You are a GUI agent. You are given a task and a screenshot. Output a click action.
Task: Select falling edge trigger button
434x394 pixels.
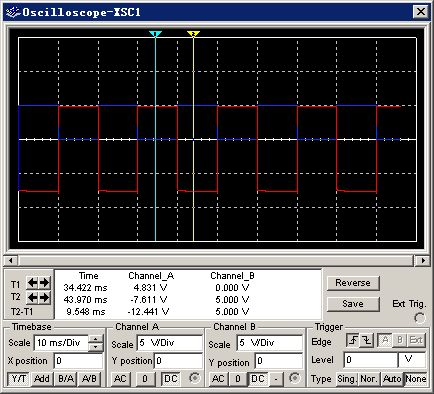point(367,340)
